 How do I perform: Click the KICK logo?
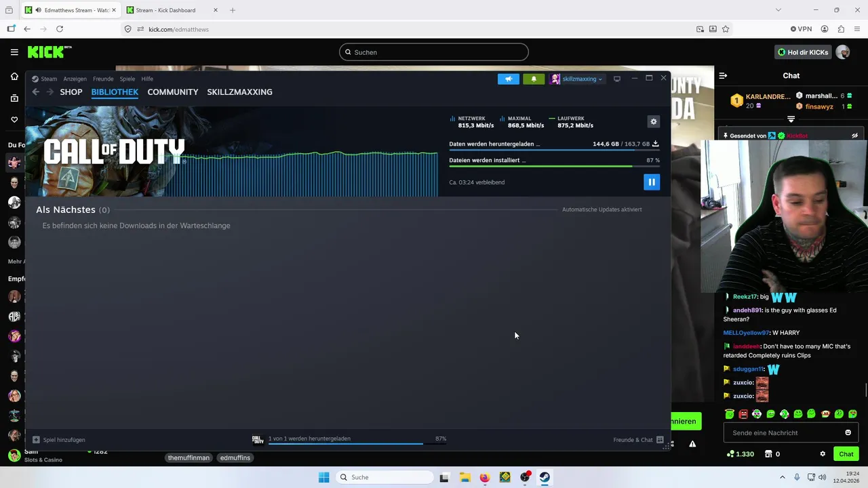click(x=49, y=52)
